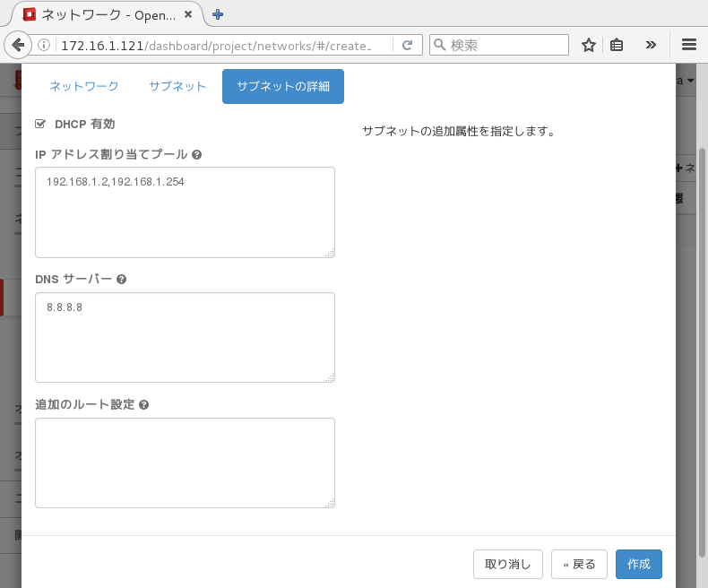This screenshot has width=708, height=588.
Task: Click the resize grip of 追加のルート設定 textarea
Action: (x=330, y=503)
